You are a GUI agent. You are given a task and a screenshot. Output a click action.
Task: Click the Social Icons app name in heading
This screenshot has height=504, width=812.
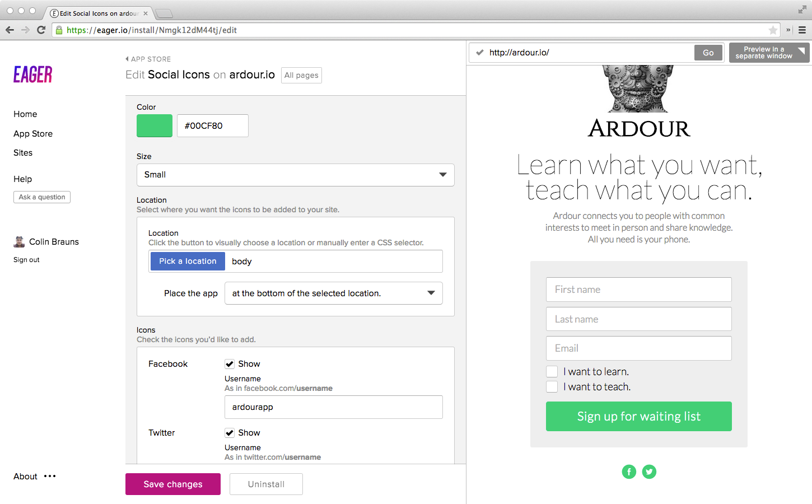[179, 75]
